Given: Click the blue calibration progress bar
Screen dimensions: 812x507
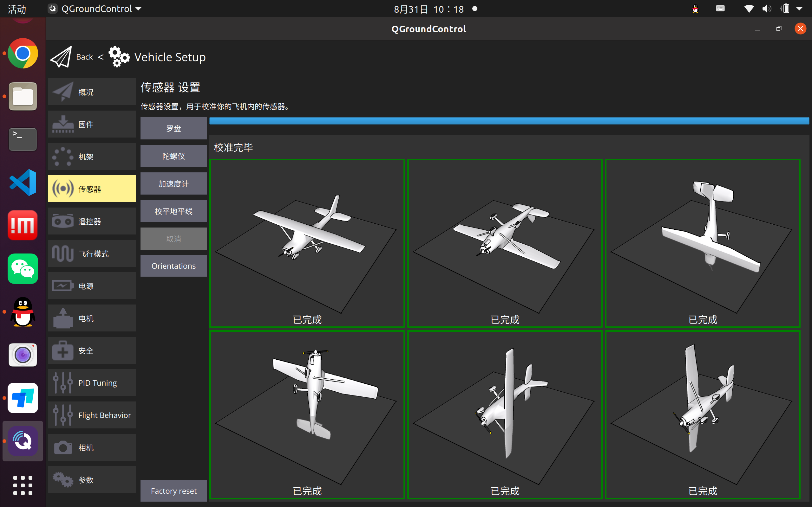Looking at the screenshot, I should tap(509, 121).
